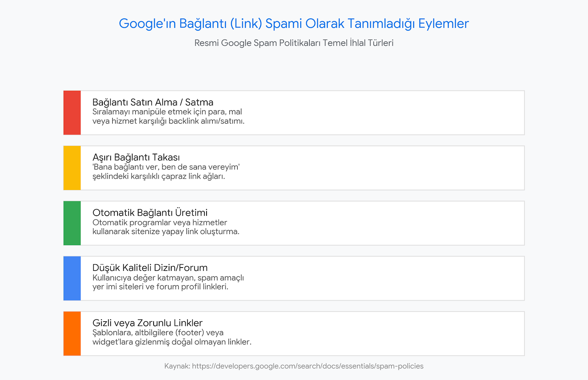Open the developers.google.com spam-policies source link

click(308, 366)
